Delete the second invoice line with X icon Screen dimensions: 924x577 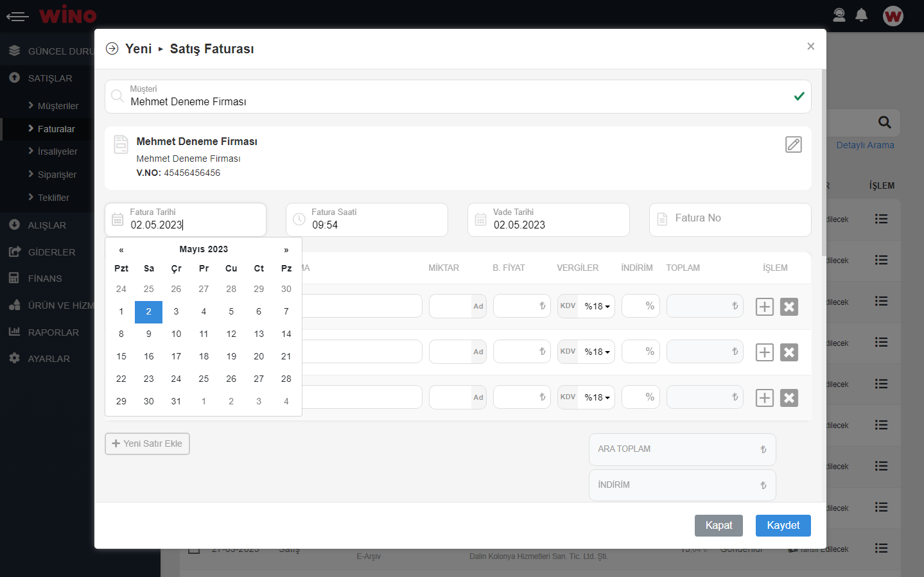click(789, 352)
